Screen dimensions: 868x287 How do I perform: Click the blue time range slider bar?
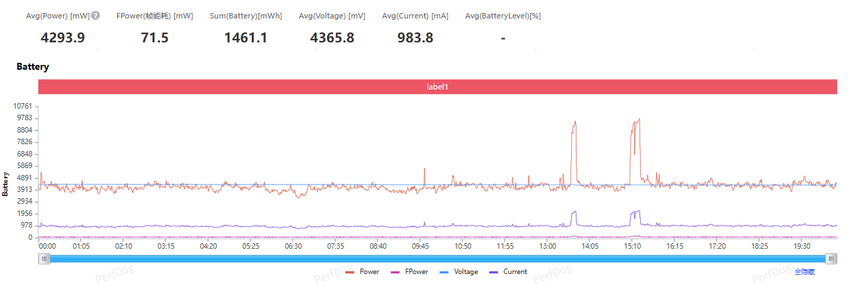coord(438,258)
